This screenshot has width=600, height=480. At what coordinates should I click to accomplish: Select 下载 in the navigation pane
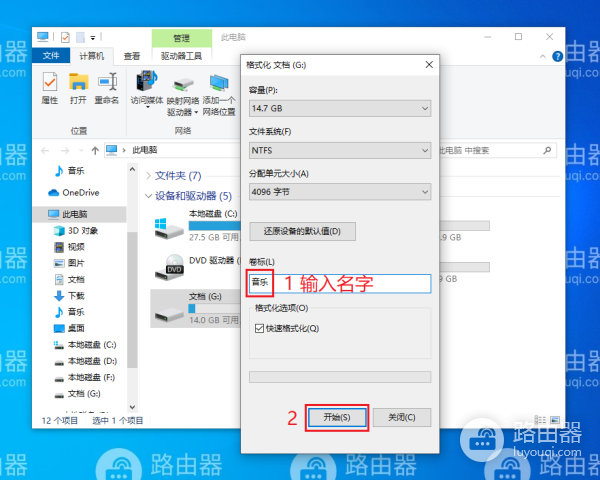(69, 296)
